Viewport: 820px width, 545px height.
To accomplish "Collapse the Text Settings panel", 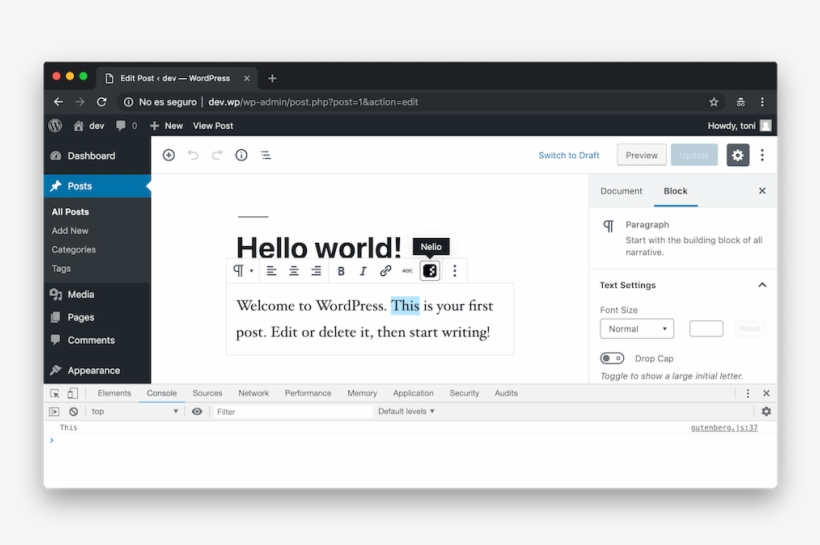I will (x=762, y=285).
